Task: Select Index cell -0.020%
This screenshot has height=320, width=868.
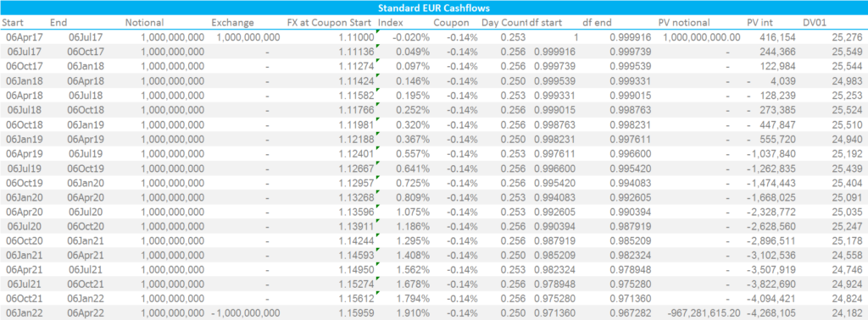Action: point(411,37)
